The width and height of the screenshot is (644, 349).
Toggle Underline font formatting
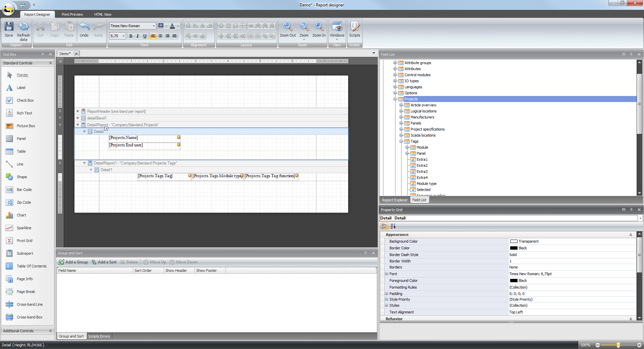pos(145,36)
